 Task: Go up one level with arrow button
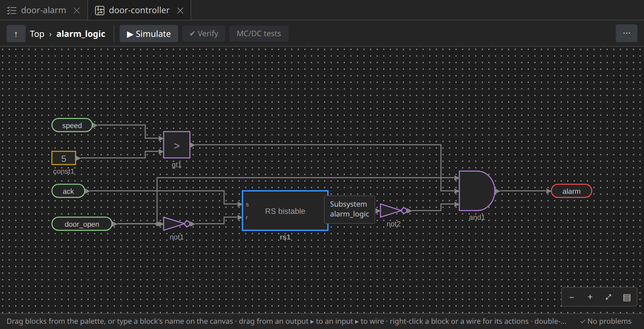point(16,34)
